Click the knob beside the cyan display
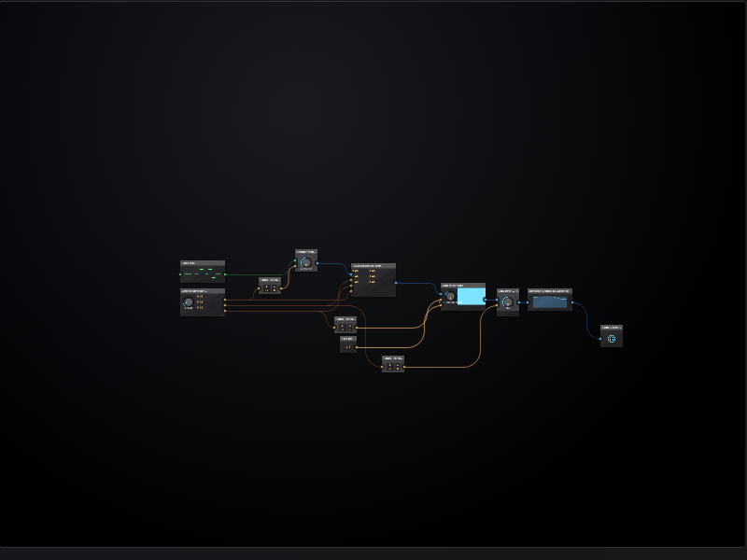This screenshot has height=560, width=747. pyautogui.click(x=449, y=296)
